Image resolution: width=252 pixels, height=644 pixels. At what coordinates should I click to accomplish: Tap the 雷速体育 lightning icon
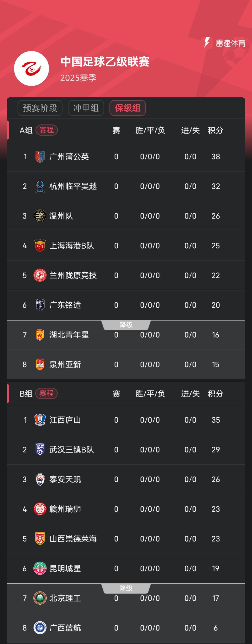point(207,43)
